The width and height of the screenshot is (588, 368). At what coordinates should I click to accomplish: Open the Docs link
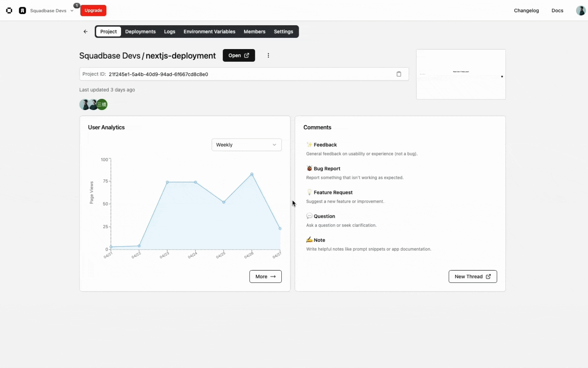click(557, 11)
